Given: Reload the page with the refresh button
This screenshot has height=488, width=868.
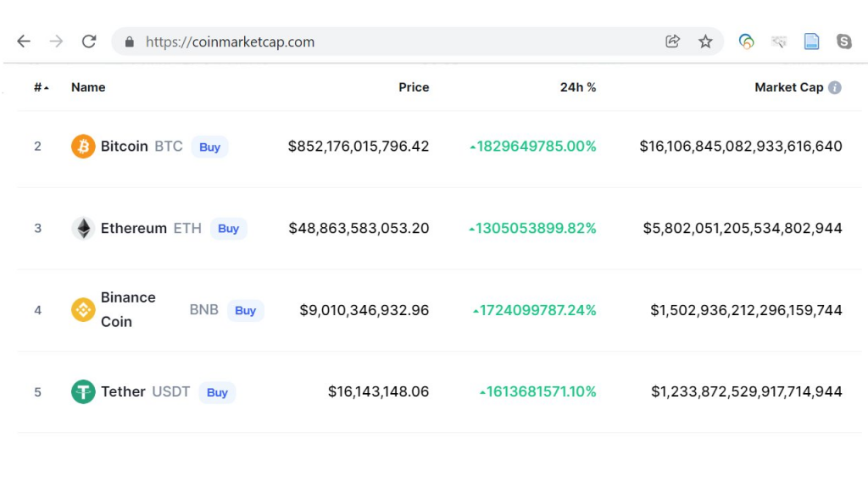Looking at the screenshot, I should [89, 42].
